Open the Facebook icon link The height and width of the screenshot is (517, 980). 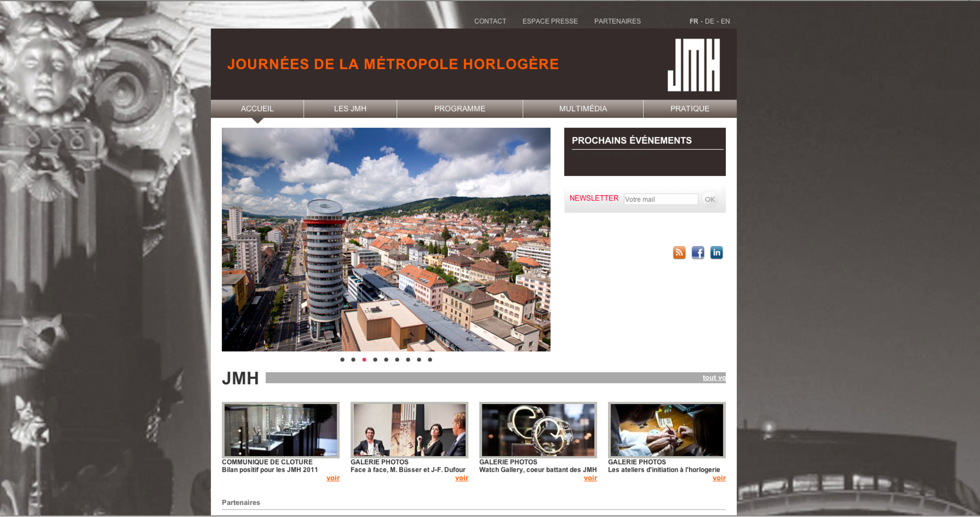point(698,252)
